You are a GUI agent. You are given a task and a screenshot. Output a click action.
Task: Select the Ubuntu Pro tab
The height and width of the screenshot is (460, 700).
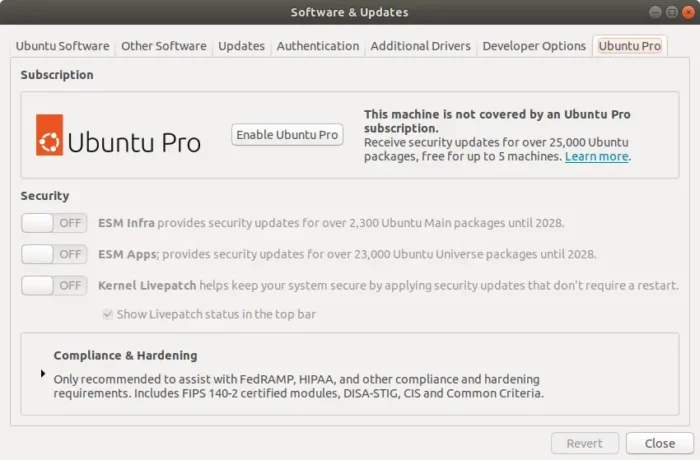point(629,46)
